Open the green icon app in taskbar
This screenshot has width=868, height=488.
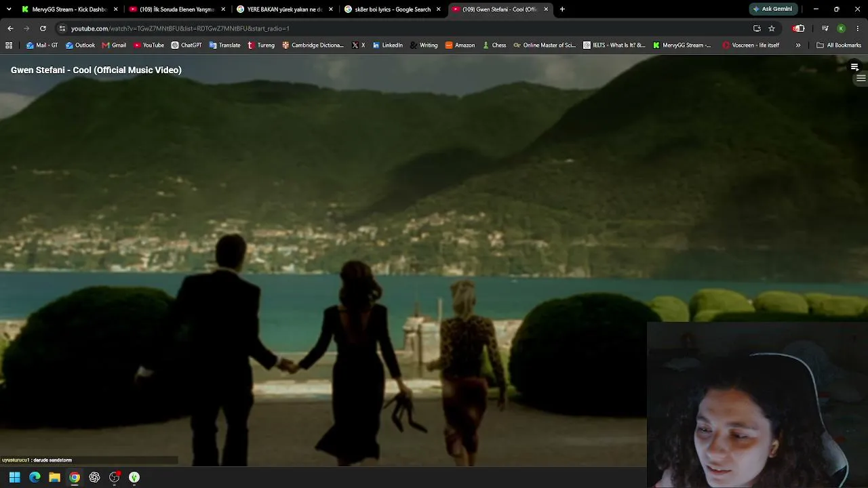click(x=134, y=477)
